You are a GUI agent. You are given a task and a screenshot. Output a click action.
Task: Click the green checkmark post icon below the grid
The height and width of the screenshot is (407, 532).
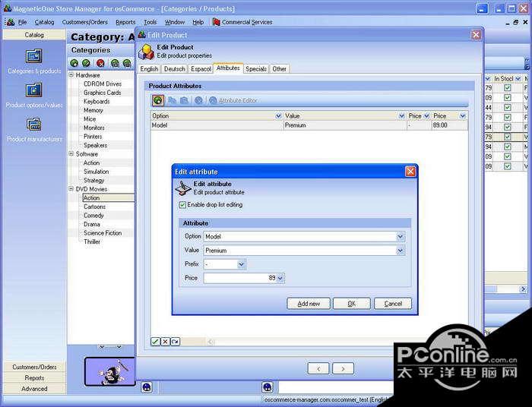[155, 342]
